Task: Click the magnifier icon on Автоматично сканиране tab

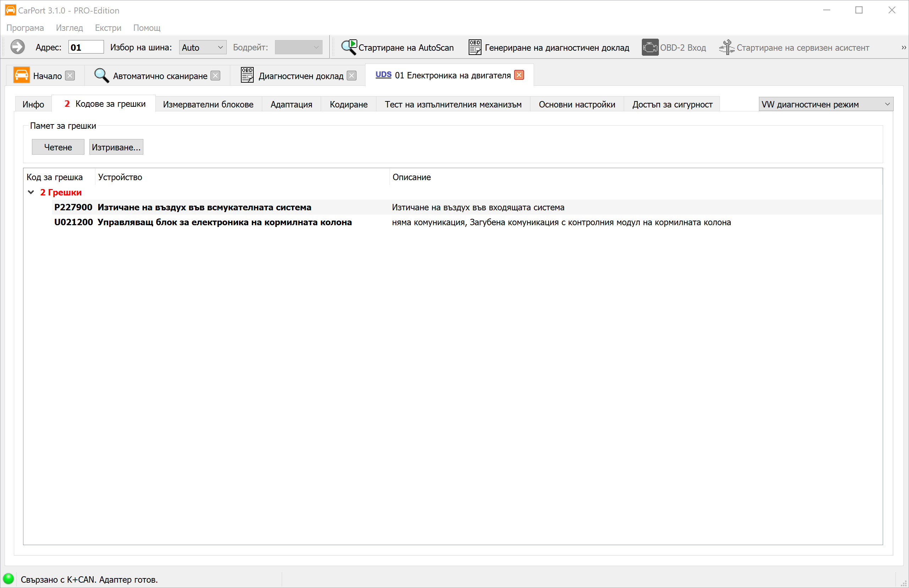Action: 101,75
